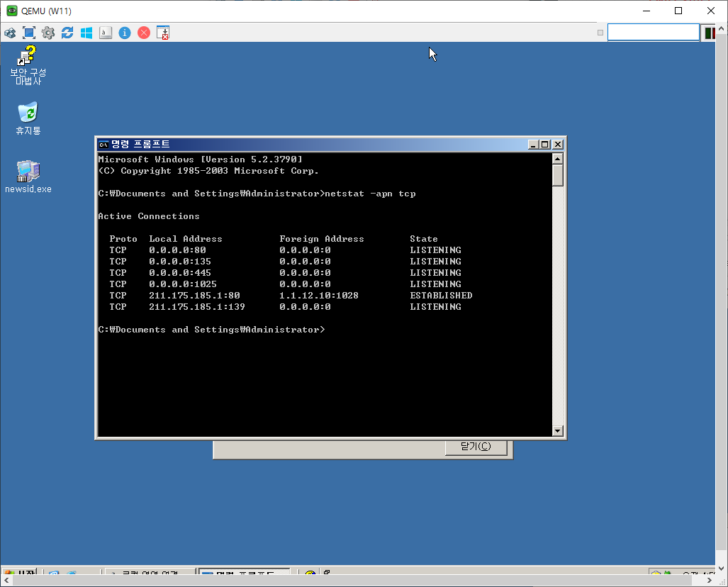
Task: Click the QEMU (W11) title bar eye icon
Action: pyautogui.click(x=11, y=11)
